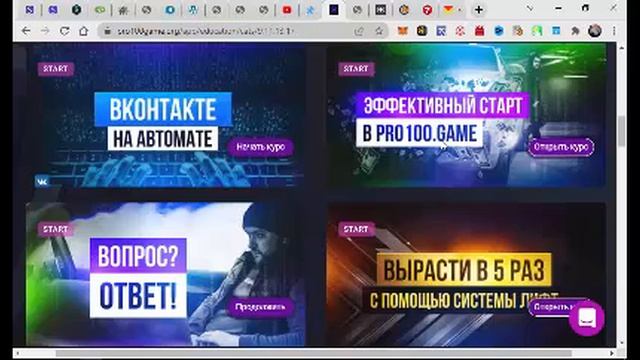Switch to the film-skip icon tab

[x=380, y=10]
